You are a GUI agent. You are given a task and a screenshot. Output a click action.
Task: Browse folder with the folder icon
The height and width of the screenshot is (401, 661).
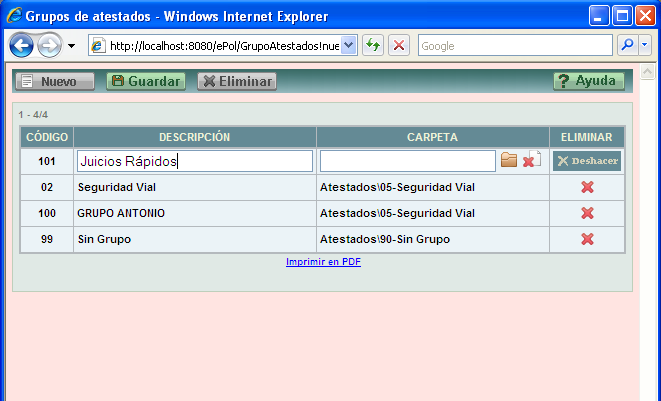pos(509,160)
